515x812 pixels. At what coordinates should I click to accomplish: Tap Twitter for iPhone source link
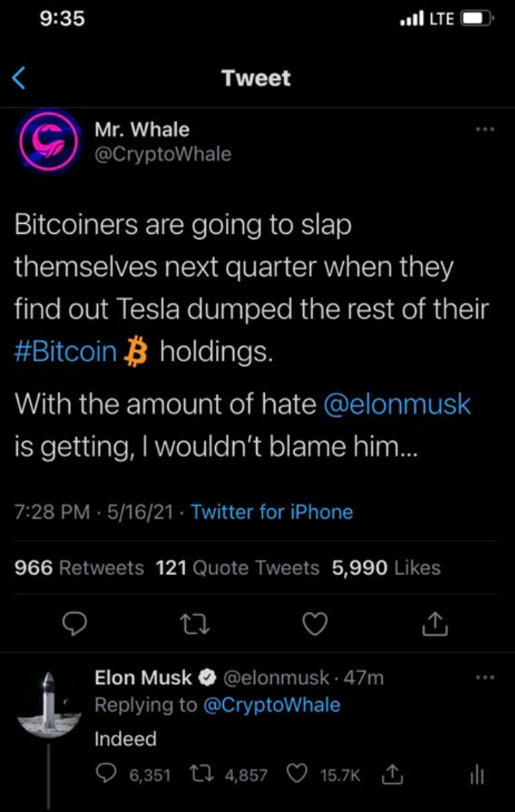coord(271,512)
